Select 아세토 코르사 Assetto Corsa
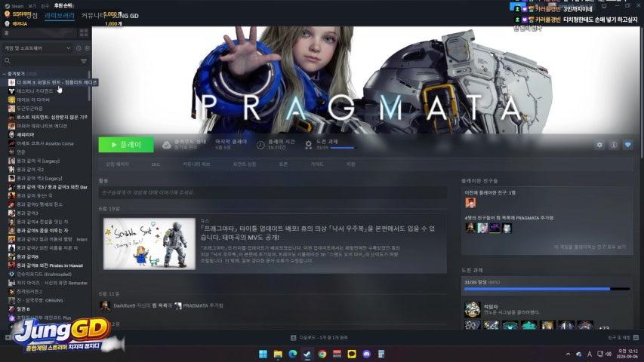644x362 pixels. point(45,143)
